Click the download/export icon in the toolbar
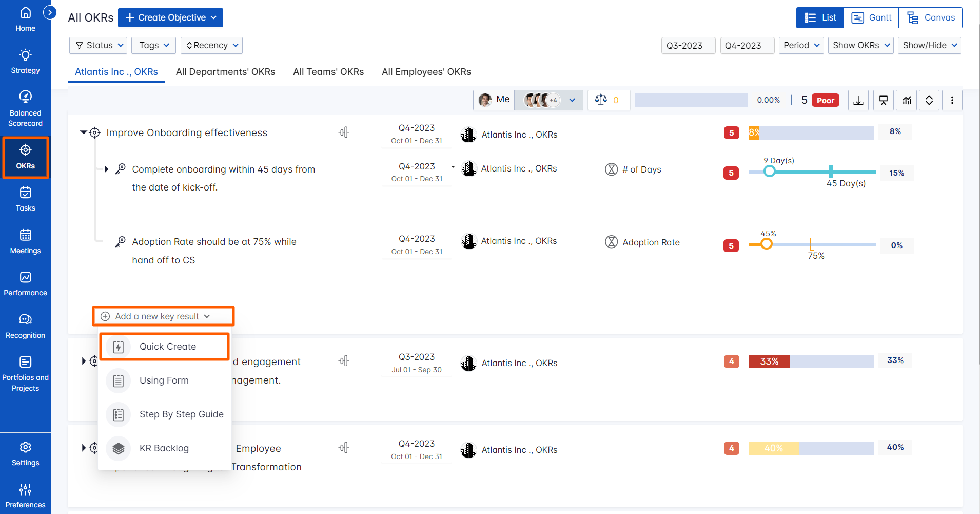980x514 pixels. [858, 100]
